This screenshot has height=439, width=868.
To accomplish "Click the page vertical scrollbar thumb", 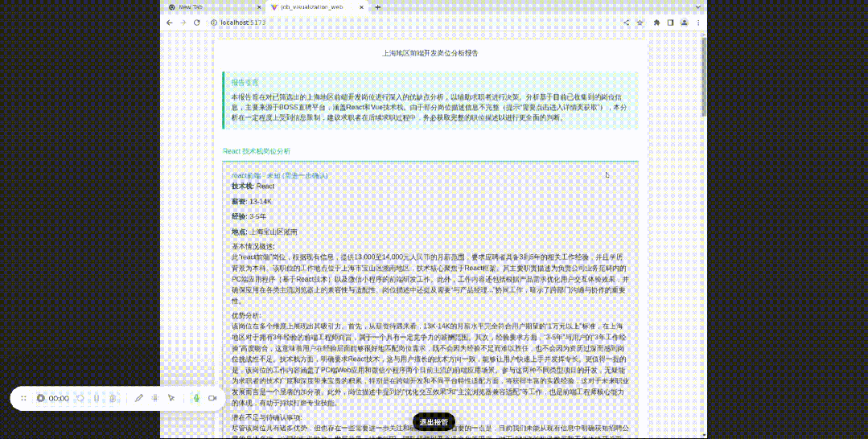I will (x=704, y=76).
